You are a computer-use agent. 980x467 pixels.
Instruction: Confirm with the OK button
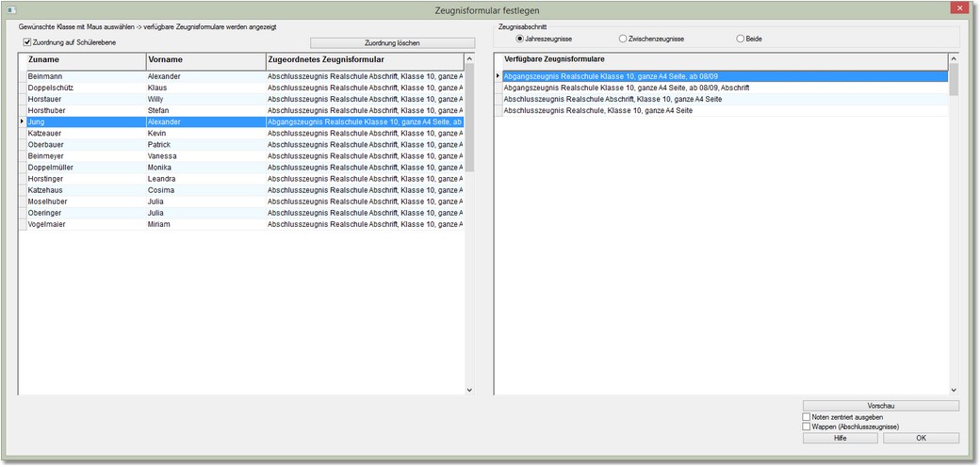[920, 438]
